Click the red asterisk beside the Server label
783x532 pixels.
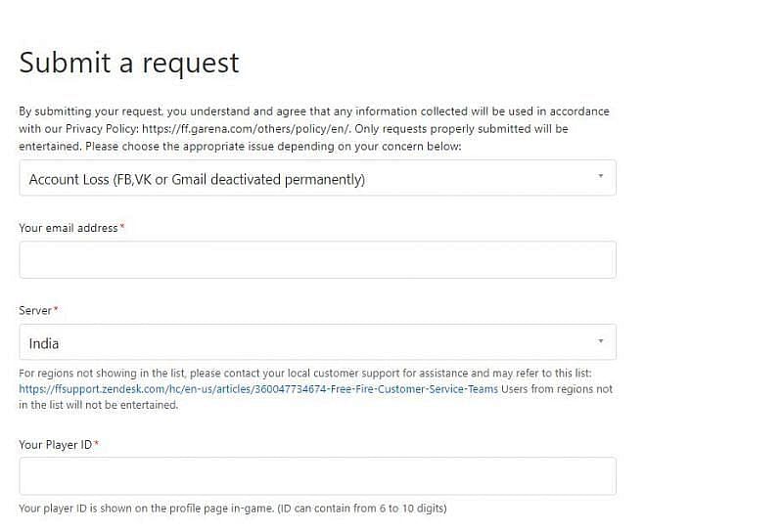[56, 310]
